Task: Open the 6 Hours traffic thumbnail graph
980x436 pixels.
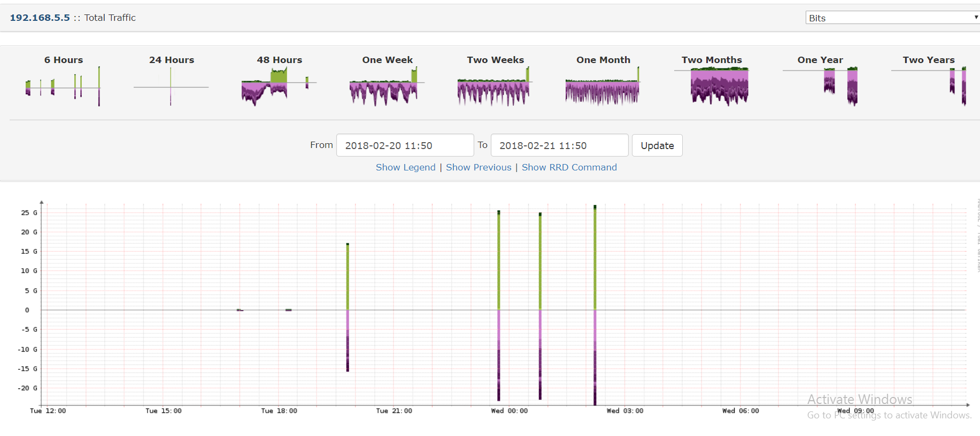Action: (63, 86)
